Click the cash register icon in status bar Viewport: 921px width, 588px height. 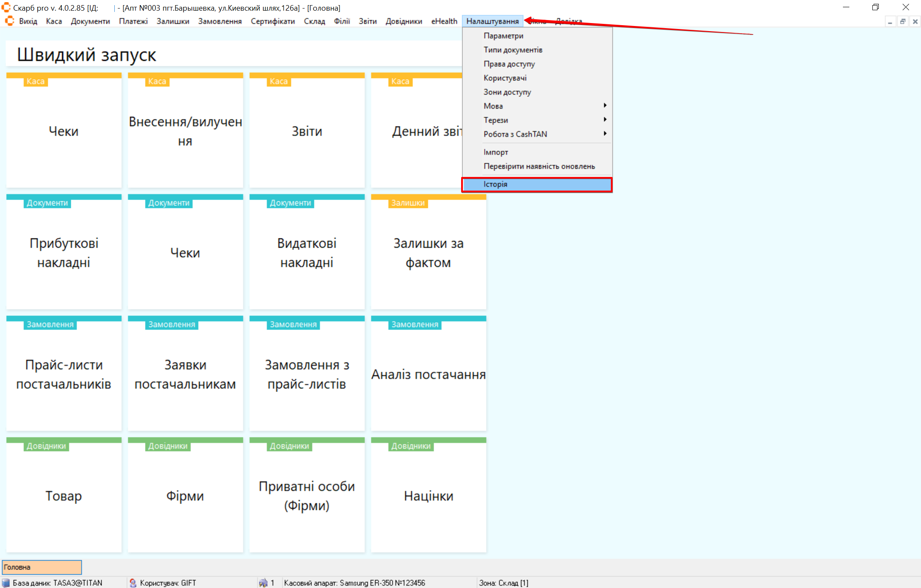pyautogui.click(x=263, y=583)
